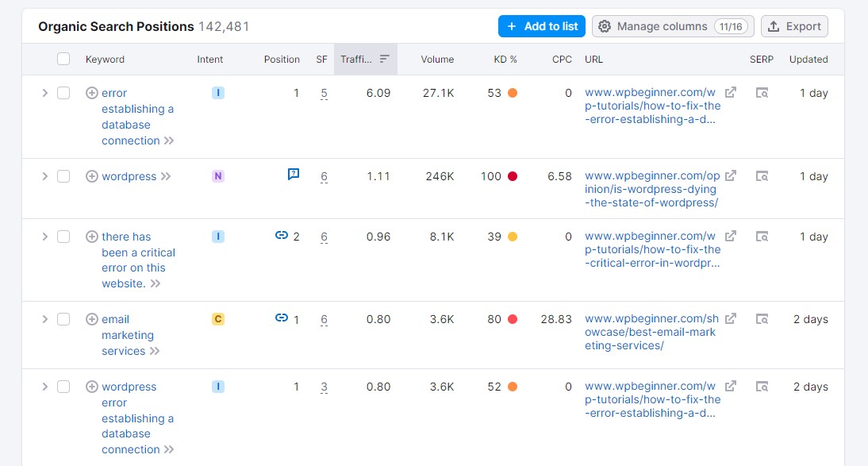Screen dimensions: 868x466
Task: Click volume value 8.1K
Action: tap(442, 237)
